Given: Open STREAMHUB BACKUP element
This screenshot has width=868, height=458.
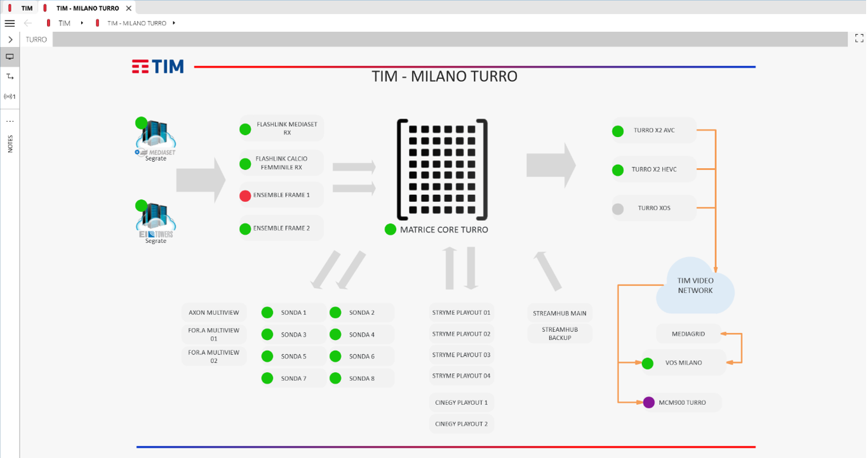Looking at the screenshot, I should pyautogui.click(x=559, y=334).
